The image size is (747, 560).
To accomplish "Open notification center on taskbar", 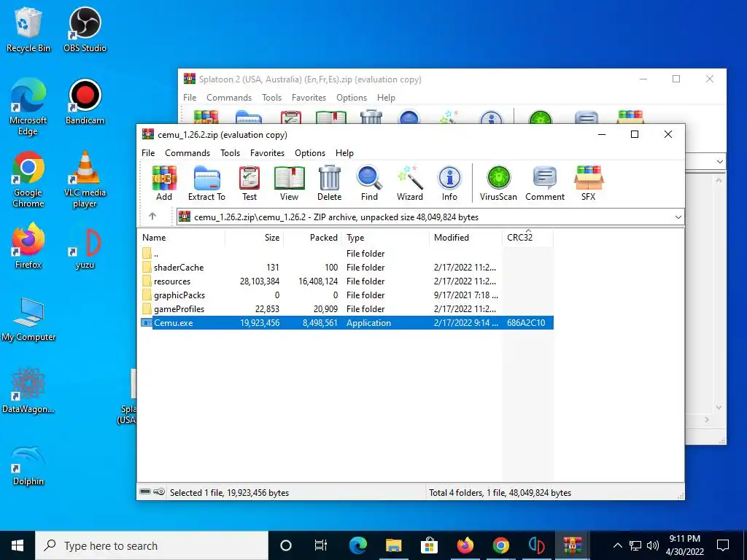I will click(723, 545).
